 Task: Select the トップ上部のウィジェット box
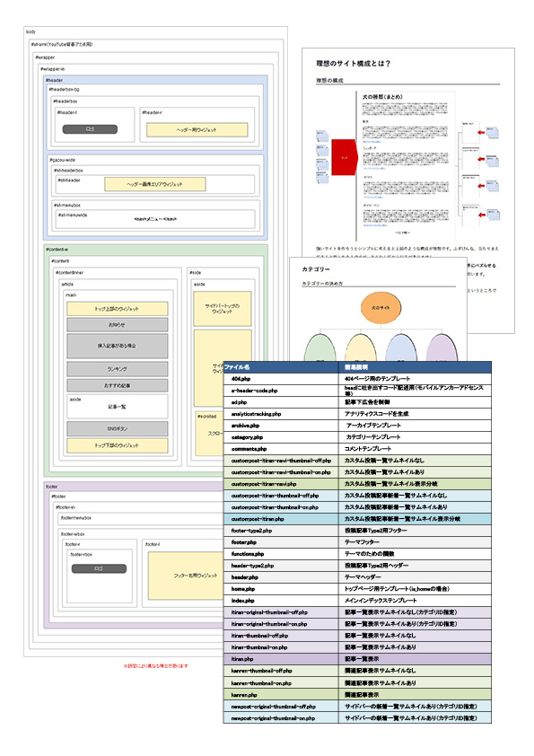pyautogui.click(x=117, y=309)
